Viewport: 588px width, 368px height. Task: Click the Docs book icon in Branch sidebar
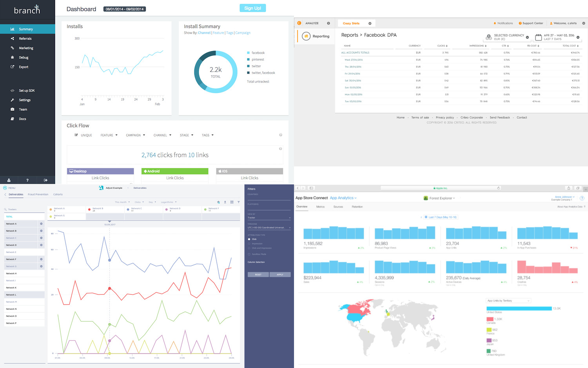(x=12, y=119)
